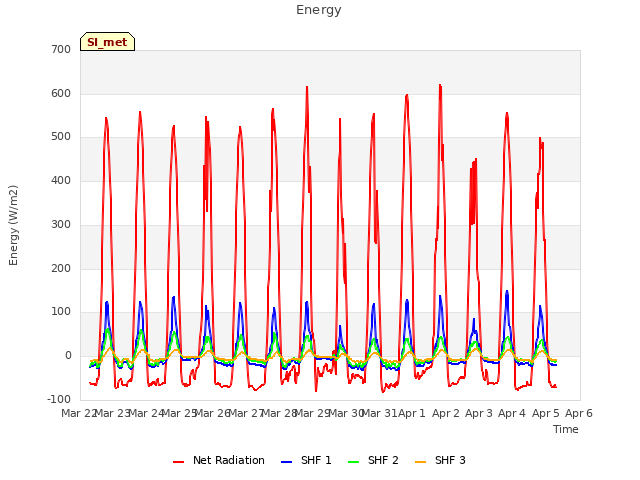The width and height of the screenshot is (640, 480).
Task: Click the Energy chart title
Action: coord(319,10)
